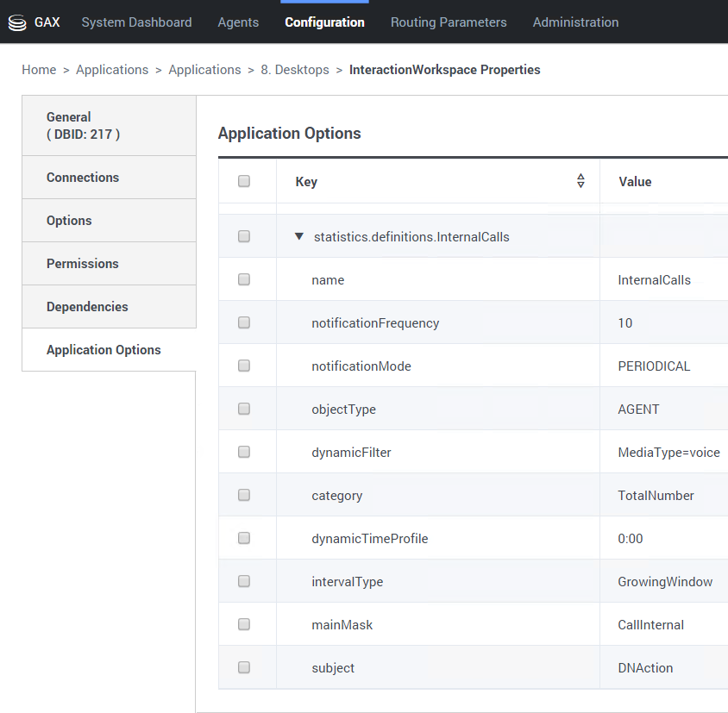Open the Administration menu
The height and width of the screenshot is (713, 728).
coord(575,22)
